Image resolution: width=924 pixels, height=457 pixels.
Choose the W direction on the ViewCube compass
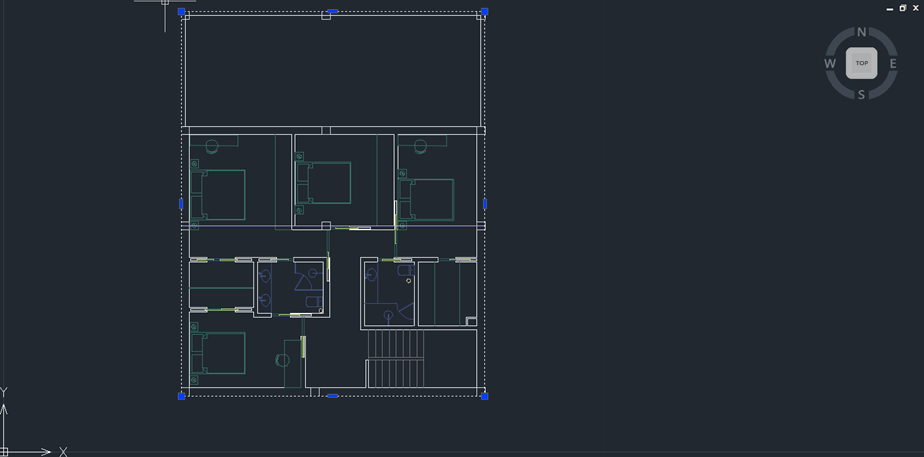[830, 64]
